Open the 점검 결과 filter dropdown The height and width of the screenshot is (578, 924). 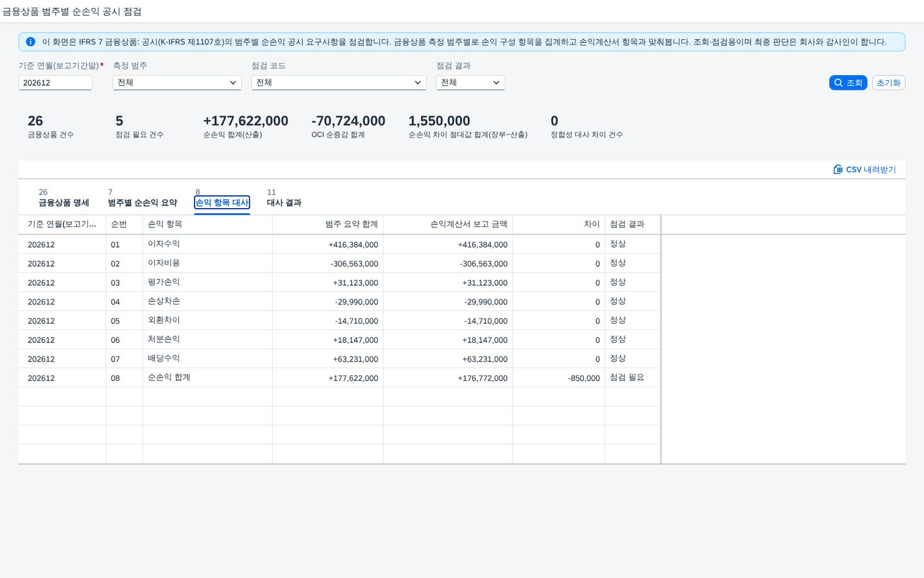pos(470,83)
